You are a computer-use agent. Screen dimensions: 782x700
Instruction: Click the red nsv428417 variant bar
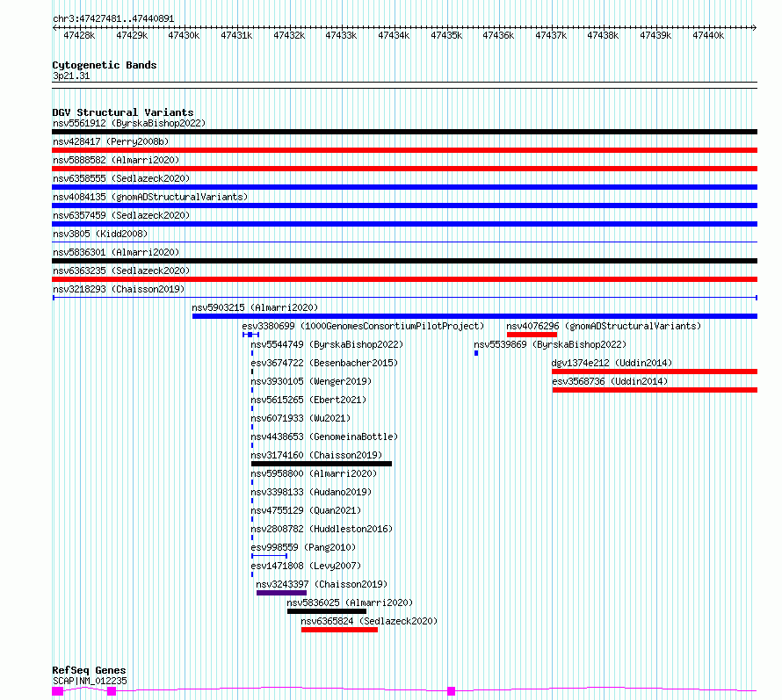coord(404,150)
